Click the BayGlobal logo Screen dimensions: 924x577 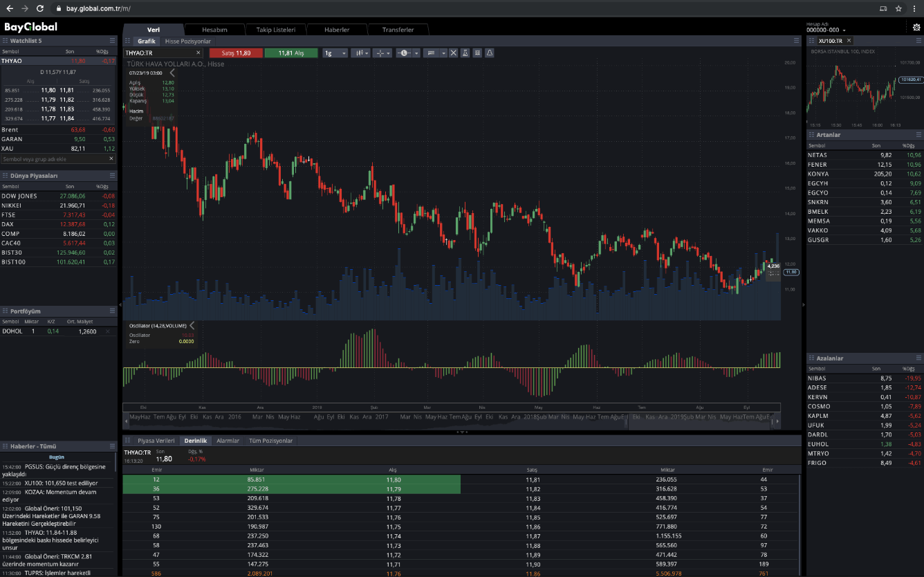pos(30,27)
